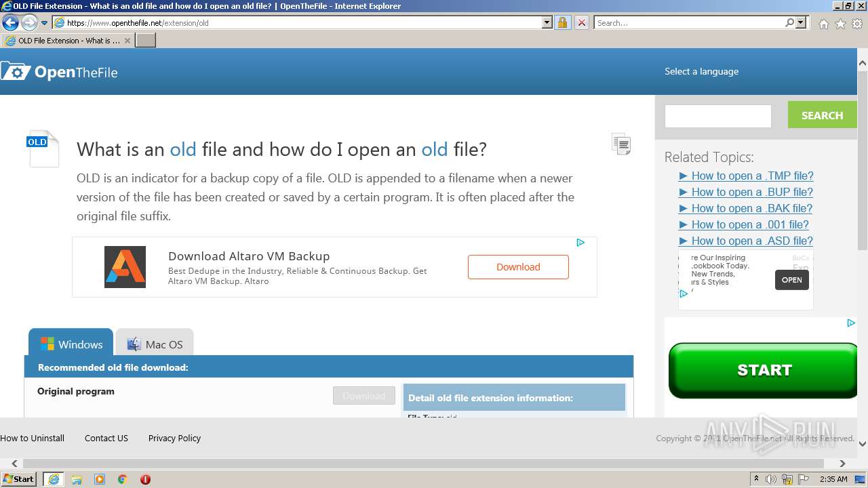
Task: Open the How to Uninstall link
Action: coord(32,438)
